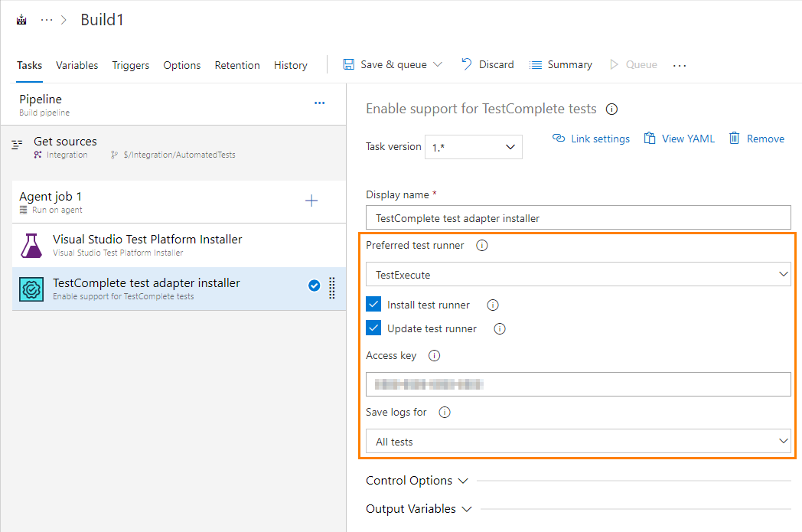The image size is (802, 532).
Task: Select TestComplete test adapter installer task
Action: point(179,289)
